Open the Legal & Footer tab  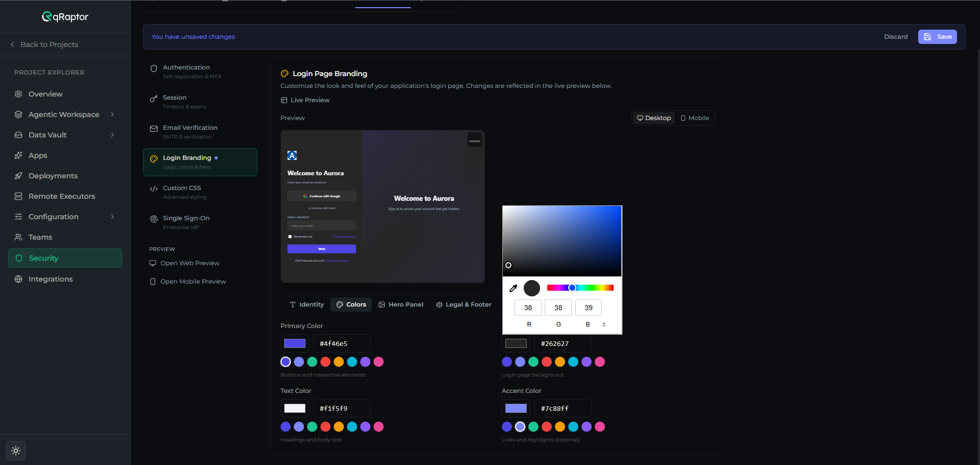[x=463, y=305]
